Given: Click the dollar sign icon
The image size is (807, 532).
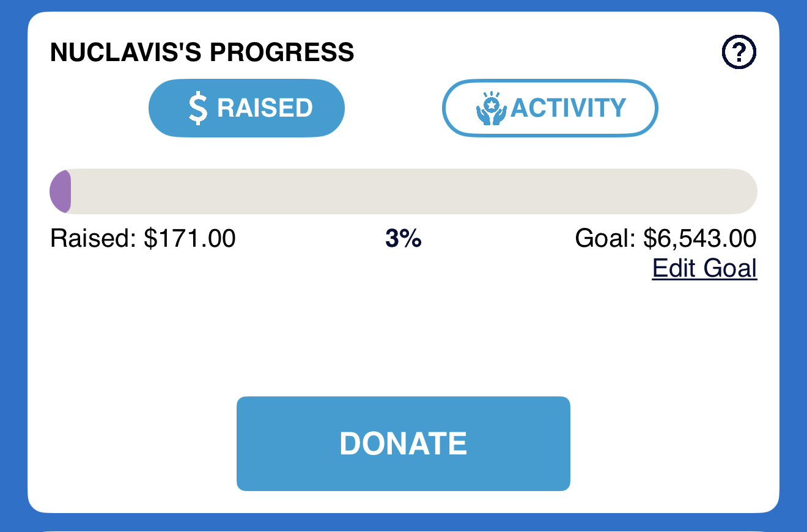Looking at the screenshot, I should tap(197, 108).
